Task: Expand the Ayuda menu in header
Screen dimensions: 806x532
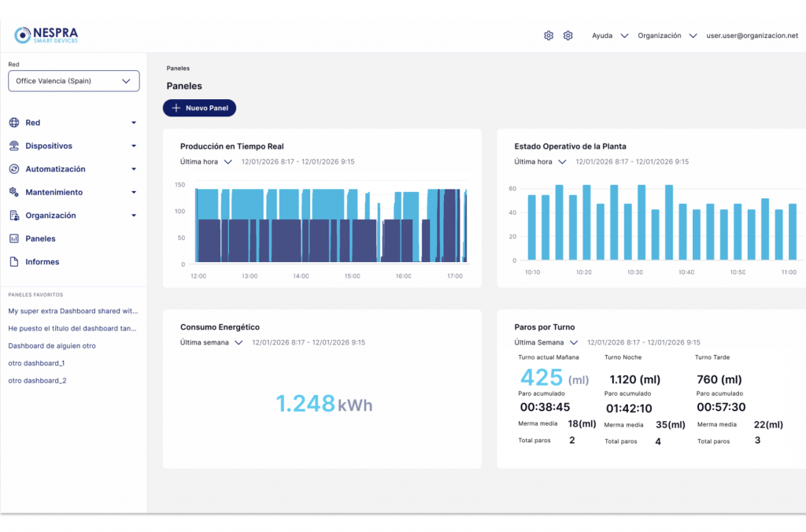Action: click(x=609, y=35)
